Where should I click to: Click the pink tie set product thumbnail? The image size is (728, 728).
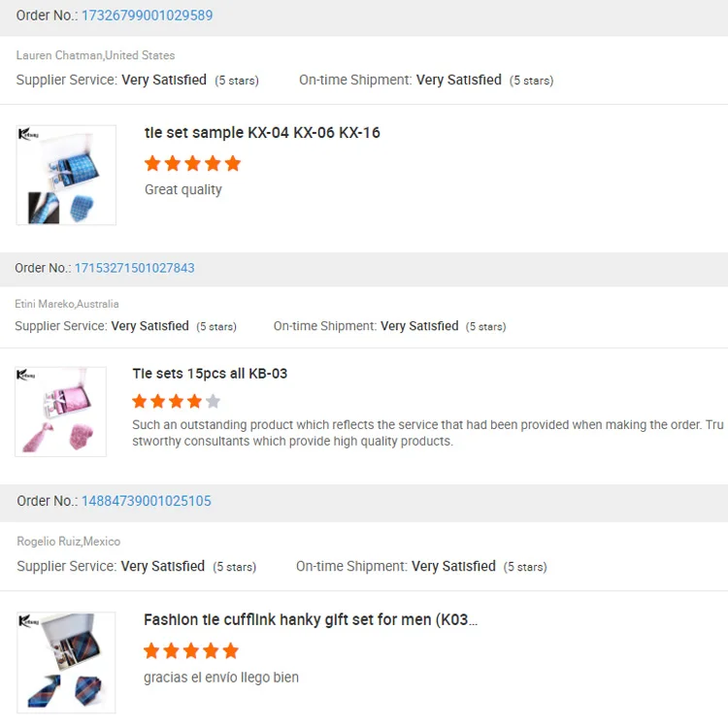60,412
